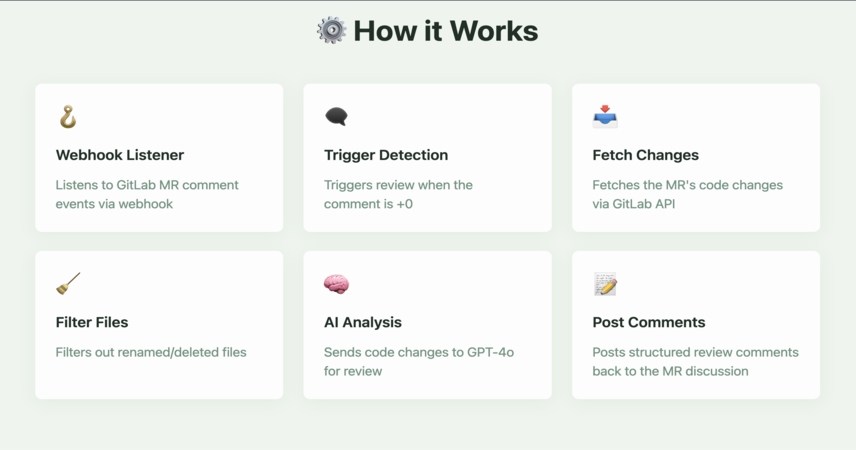
Task: Click the gear icon beside How it Works
Action: [x=331, y=30]
